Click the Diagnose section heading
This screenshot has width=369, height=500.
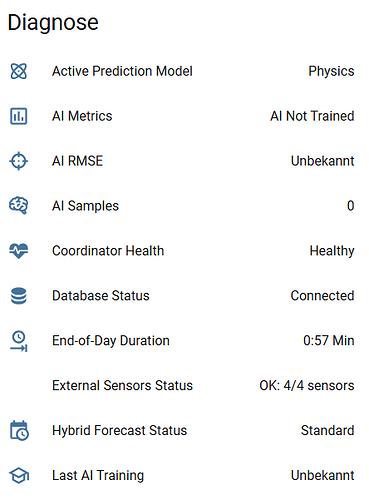click(53, 23)
